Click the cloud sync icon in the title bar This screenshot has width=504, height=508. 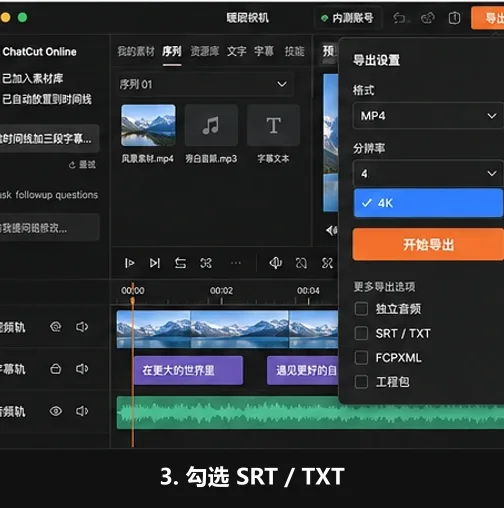click(x=427, y=18)
